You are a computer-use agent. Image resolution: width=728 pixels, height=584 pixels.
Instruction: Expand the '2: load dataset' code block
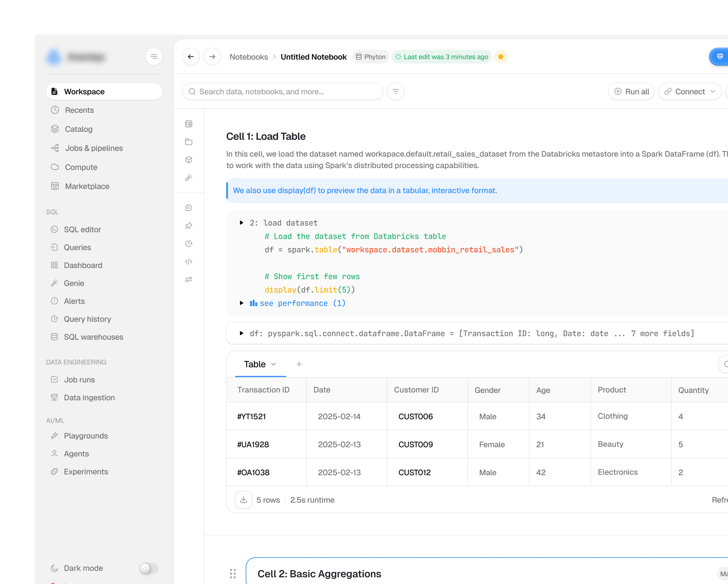click(x=242, y=223)
